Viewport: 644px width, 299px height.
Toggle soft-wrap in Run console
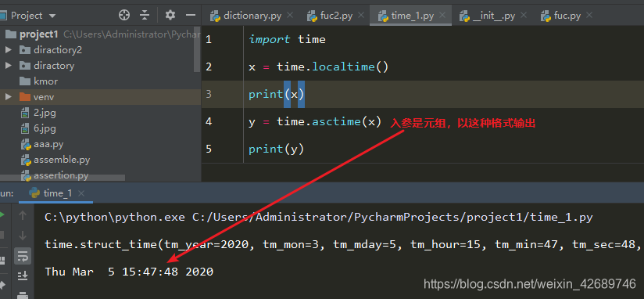[23, 256]
